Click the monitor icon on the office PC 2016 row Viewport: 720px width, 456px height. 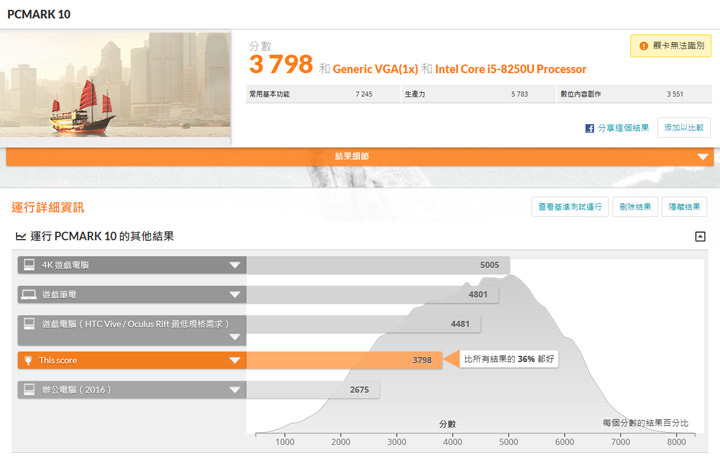pos(29,390)
